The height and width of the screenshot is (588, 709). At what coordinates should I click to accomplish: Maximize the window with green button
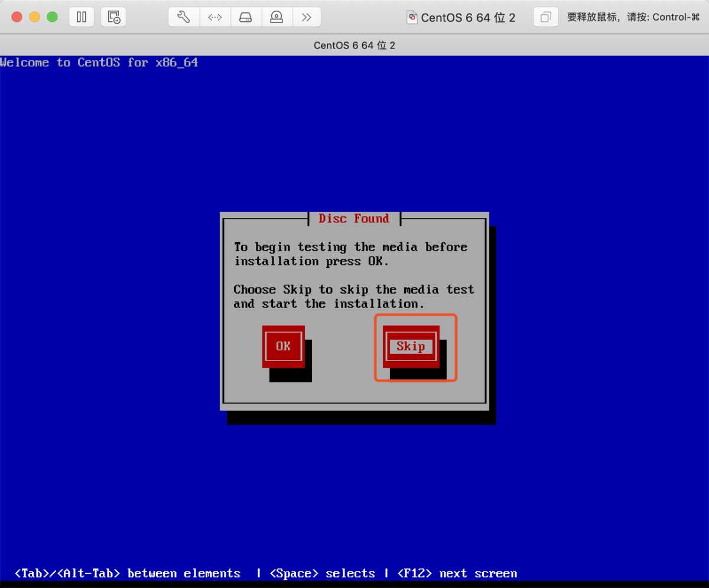[x=52, y=17]
